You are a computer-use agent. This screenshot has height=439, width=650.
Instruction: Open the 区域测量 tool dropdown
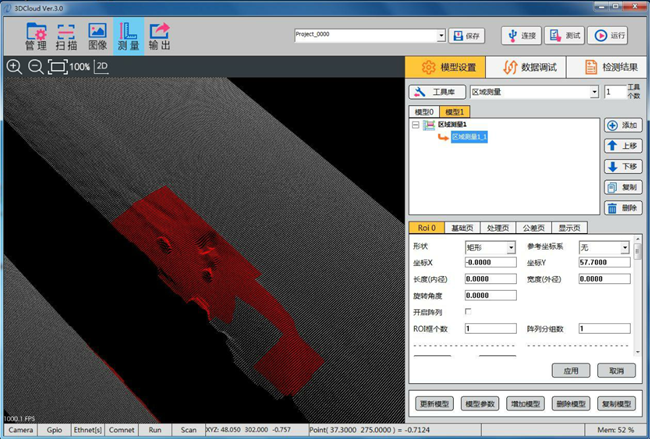(594, 92)
